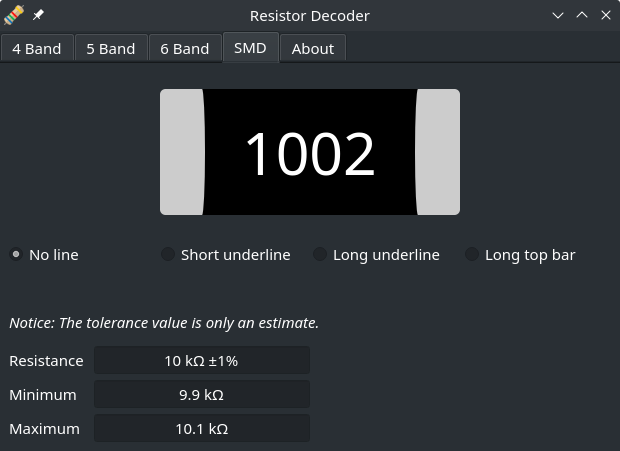Open the 5 Band tab
The width and height of the screenshot is (620, 451).
pyautogui.click(x=110, y=48)
